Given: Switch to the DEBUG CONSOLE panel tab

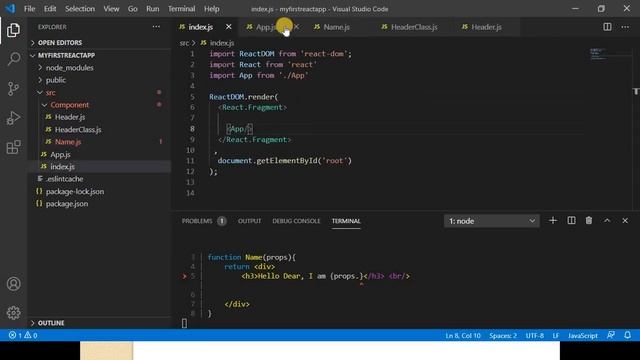Looking at the screenshot, I should [x=296, y=221].
